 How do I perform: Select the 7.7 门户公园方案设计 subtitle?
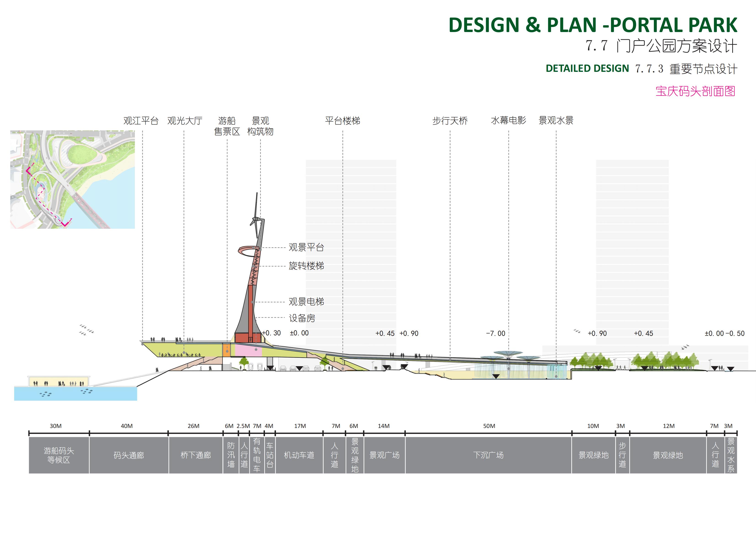[661, 46]
